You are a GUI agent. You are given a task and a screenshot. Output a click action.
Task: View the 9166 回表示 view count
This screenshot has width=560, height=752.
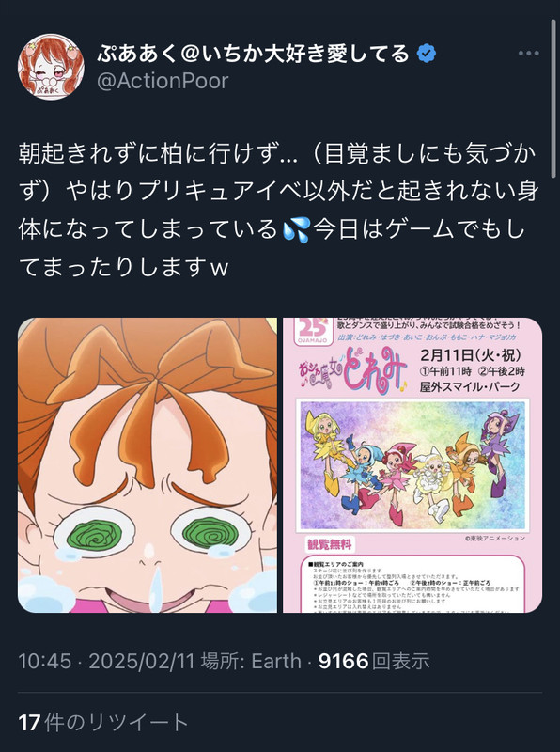tap(374, 662)
